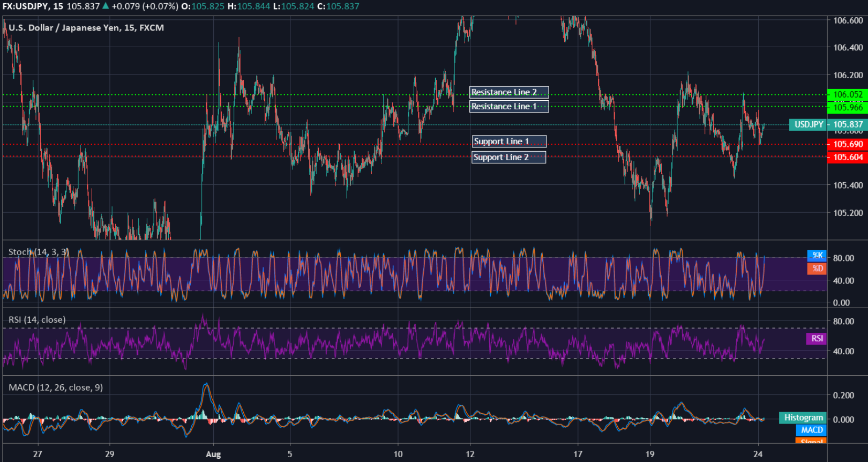Image resolution: width=868 pixels, height=462 pixels.
Task: Click the 105.604 red price tag
Action: coord(848,157)
